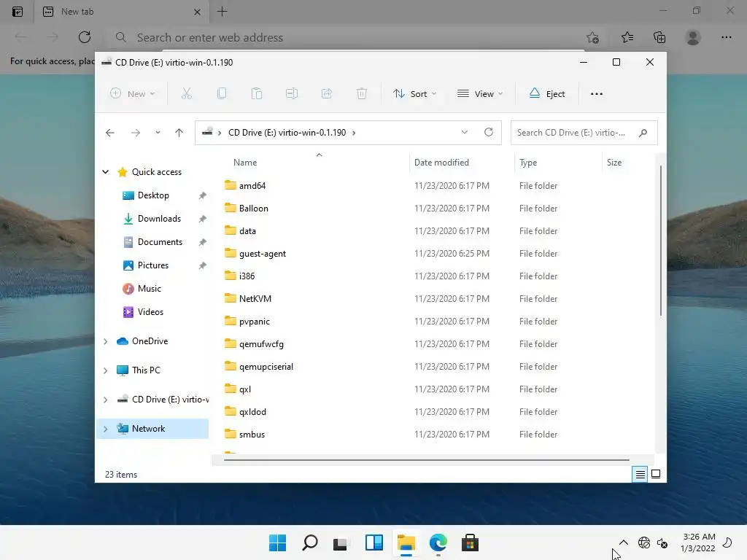The width and height of the screenshot is (747, 560).
Task: Open the New item dropdown
Action: (x=133, y=94)
